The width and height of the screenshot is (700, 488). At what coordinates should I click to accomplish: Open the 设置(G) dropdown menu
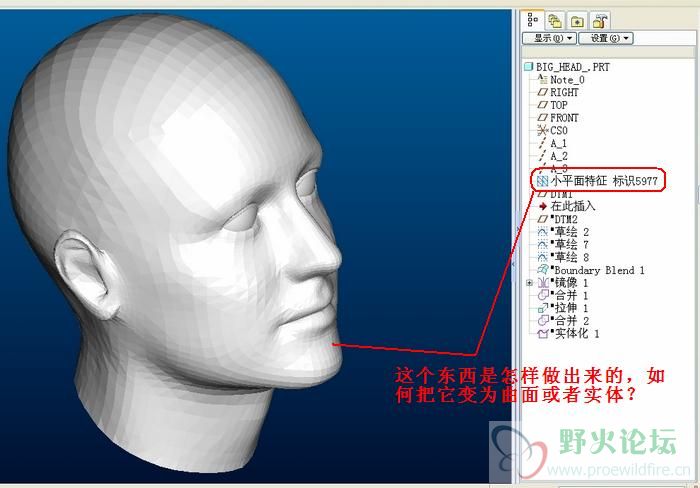[606, 38]
